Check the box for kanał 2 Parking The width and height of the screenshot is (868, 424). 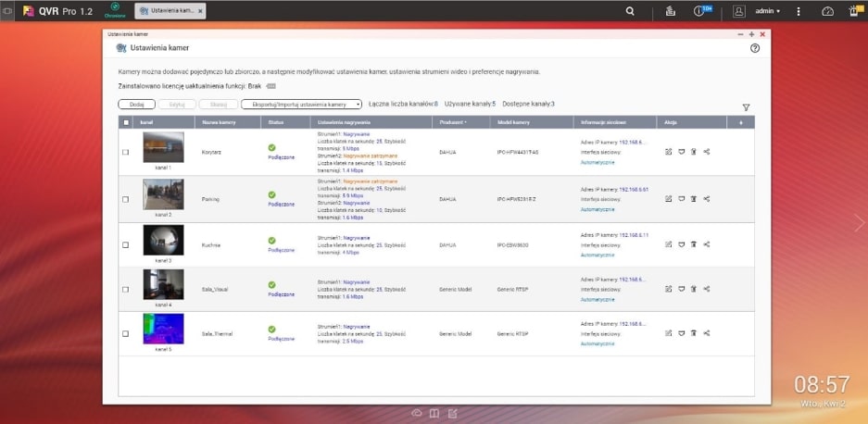pos(126,199)
